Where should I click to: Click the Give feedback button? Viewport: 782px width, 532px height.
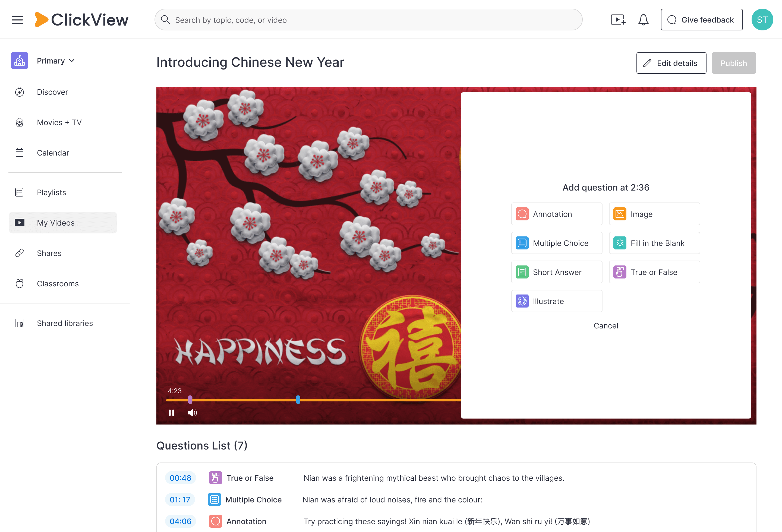click(x=702, y=20)
